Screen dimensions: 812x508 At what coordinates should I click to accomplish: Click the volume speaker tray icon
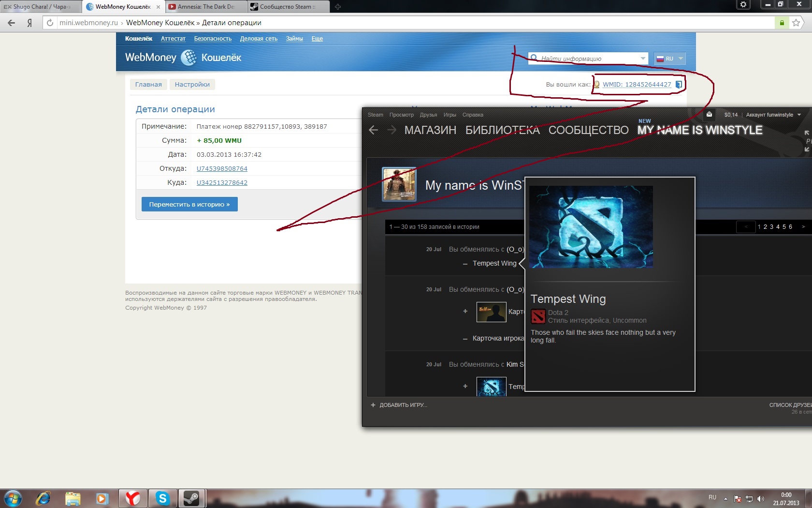[761, 499]
